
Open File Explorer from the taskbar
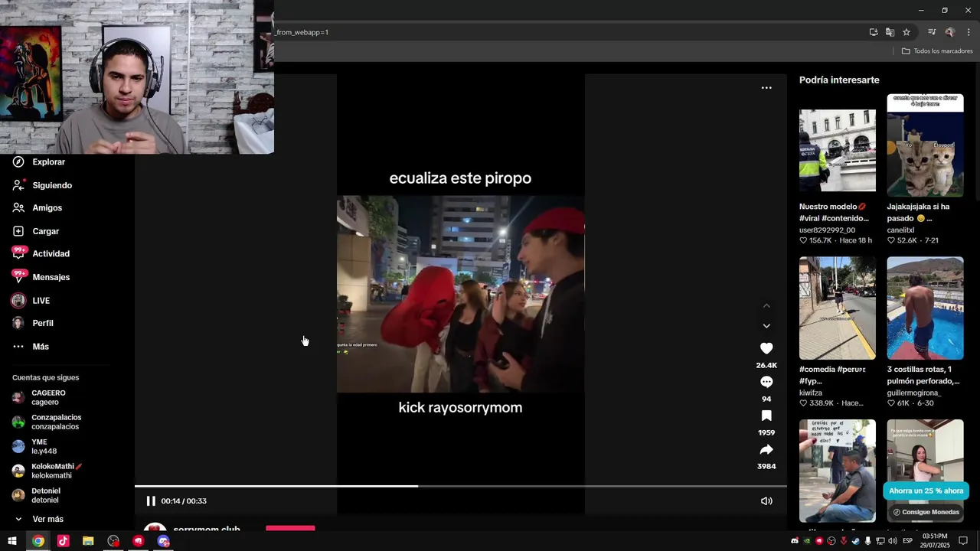(88, 541)
